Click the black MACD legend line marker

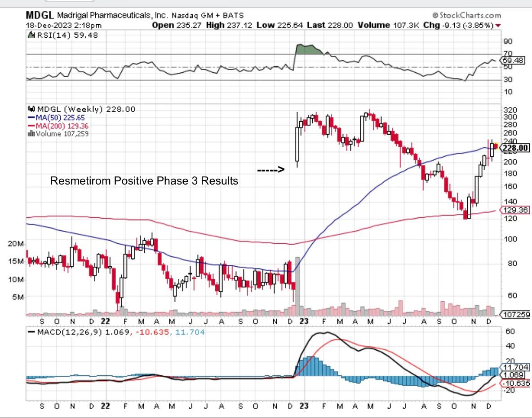point(31,332)
